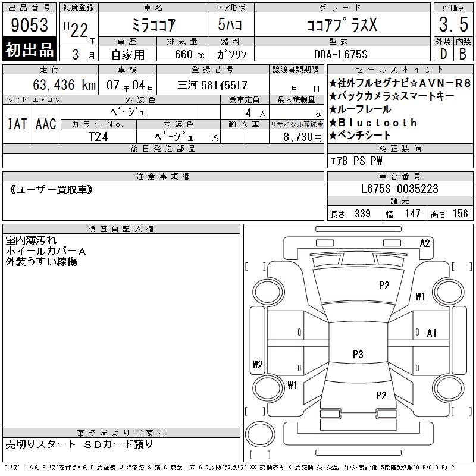Click the exterior grade D cell
This screenshot has height=476, width=476.
click(442, 53)
